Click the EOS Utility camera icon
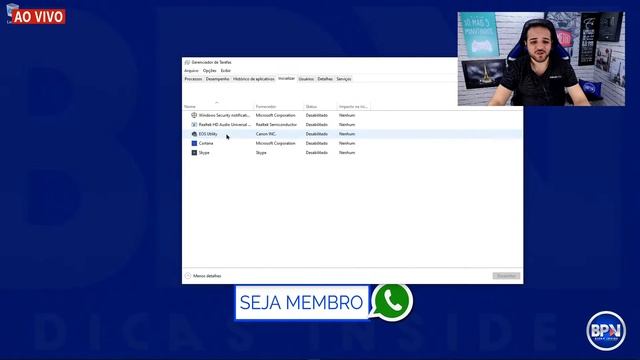This screenshot has height=360, width=640. (x=194, y=134)
